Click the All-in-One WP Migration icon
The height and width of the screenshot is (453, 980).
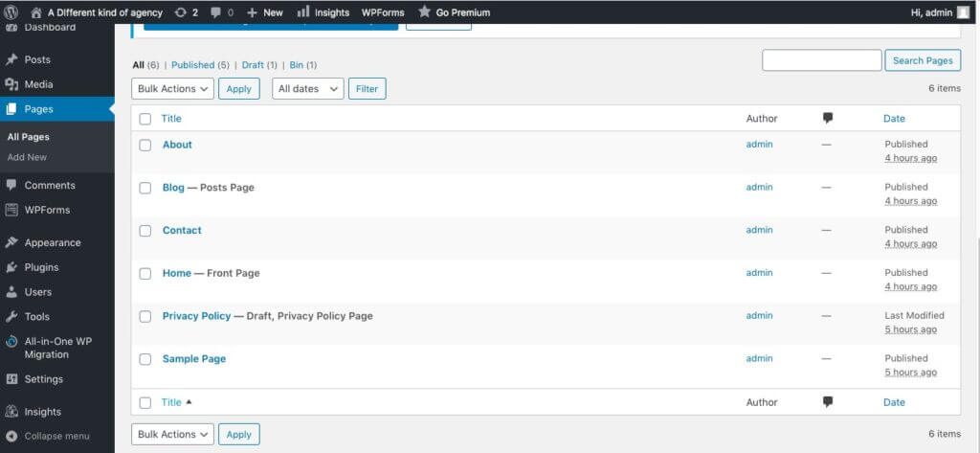point(11,342)
